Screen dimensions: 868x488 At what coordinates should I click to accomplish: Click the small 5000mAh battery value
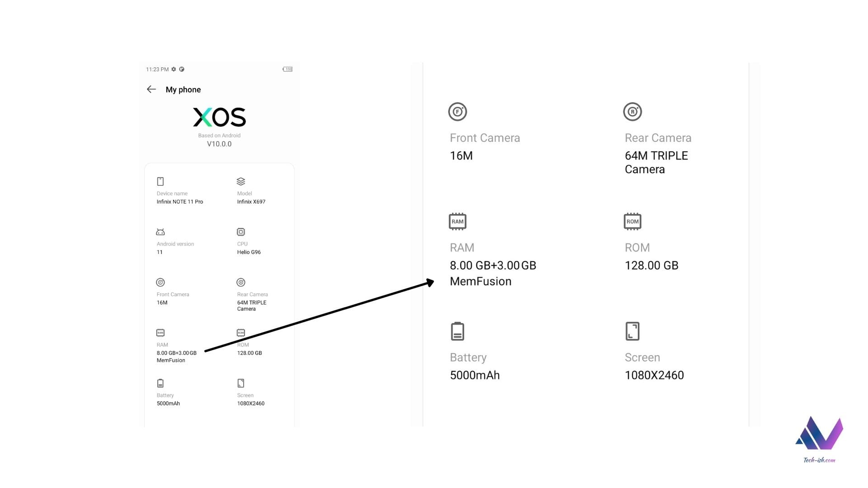point(168,404)
